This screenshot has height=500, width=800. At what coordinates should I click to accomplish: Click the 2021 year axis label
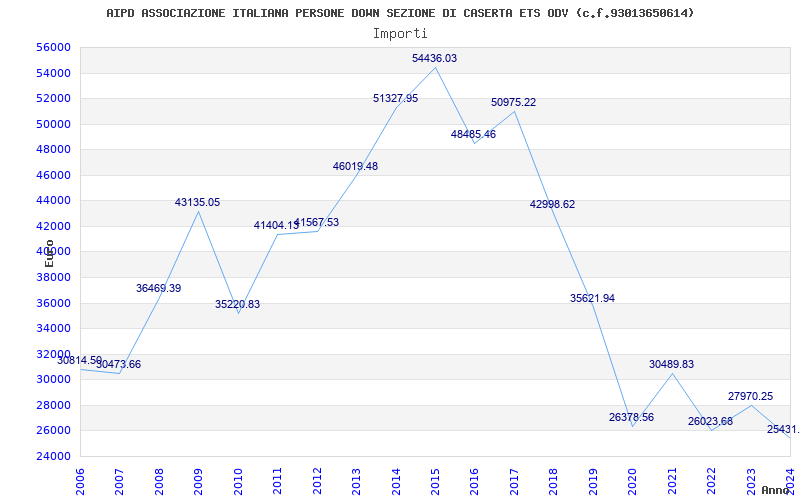click(x=672, y=482)
